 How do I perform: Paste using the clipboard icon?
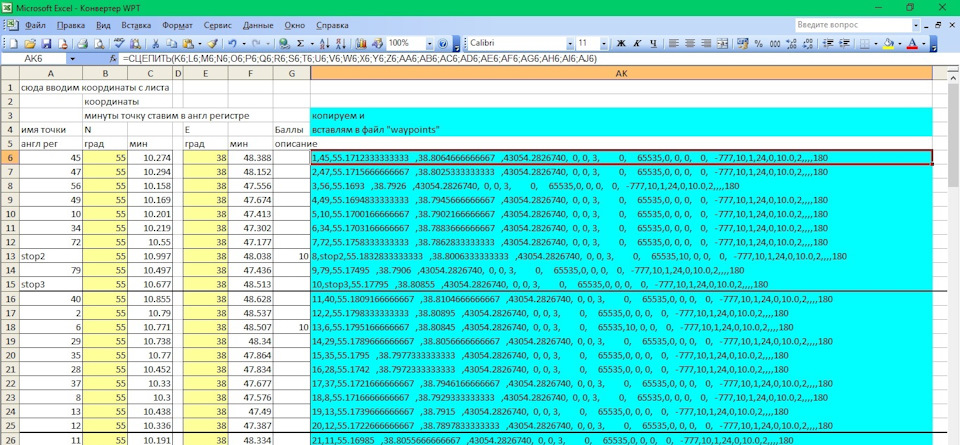(188, 44)
